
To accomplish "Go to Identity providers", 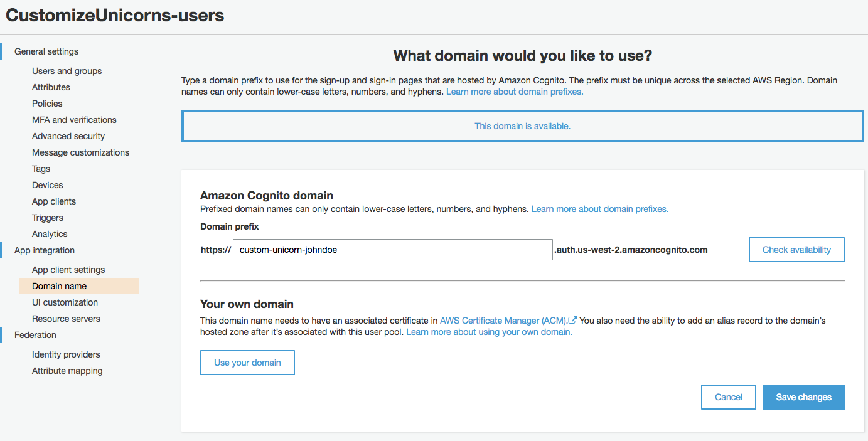I will [66, 354].
